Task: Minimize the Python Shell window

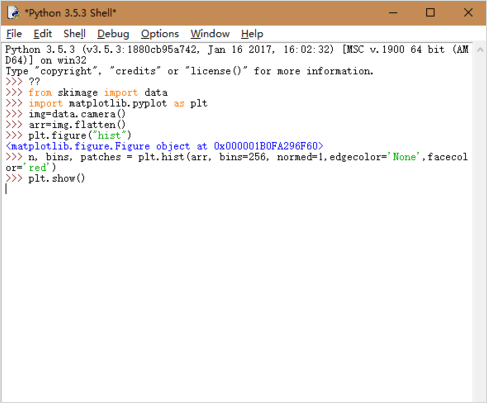Action: coord(393,13)
